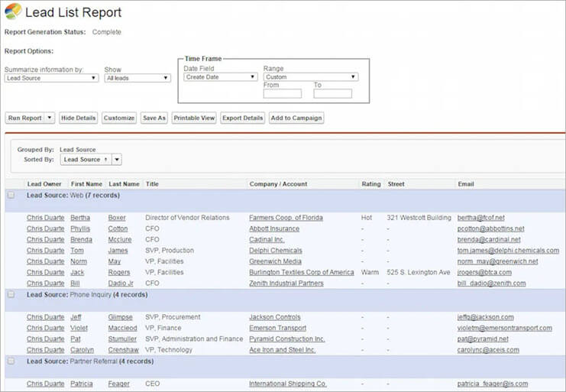Open lead last name Stumuller
Image resolution: width=566 pixels, height=392 pixels.
(x=122, y=339)
